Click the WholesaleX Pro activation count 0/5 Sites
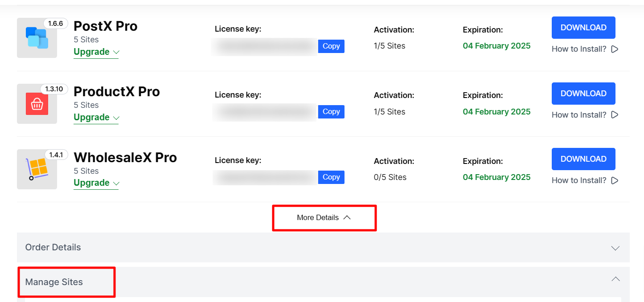Viewport: 644px width, 302px height. (x=390, y=177)
